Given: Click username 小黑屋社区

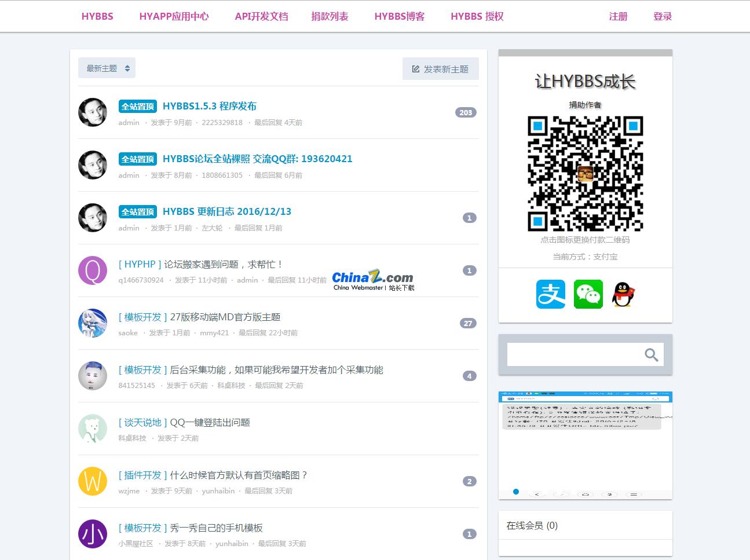Looking at the screenshot, I should click(x=136, y=544).
